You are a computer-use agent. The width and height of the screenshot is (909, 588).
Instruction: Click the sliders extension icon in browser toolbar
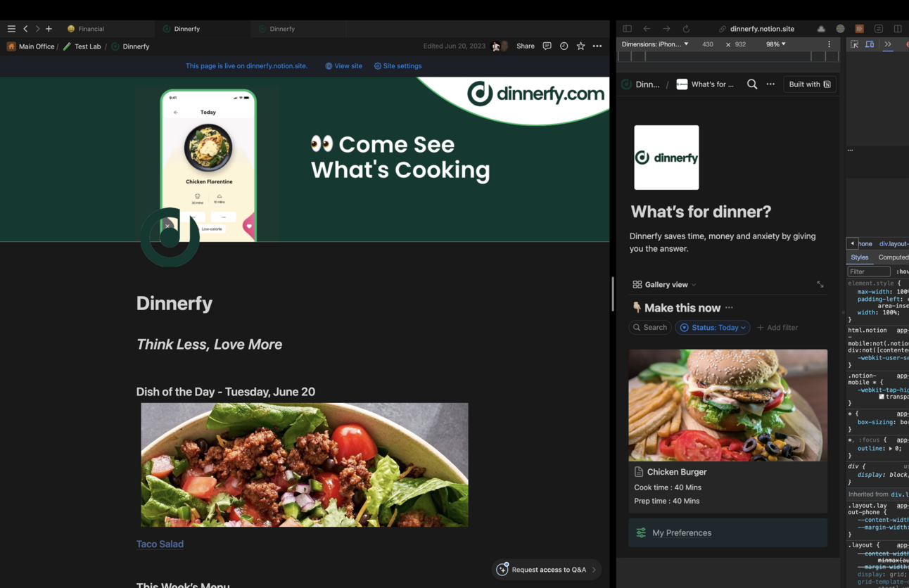[879, 29]
